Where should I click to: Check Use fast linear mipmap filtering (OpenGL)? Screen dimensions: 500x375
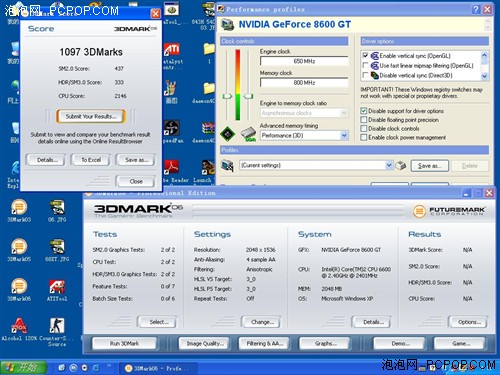point(365,65)
